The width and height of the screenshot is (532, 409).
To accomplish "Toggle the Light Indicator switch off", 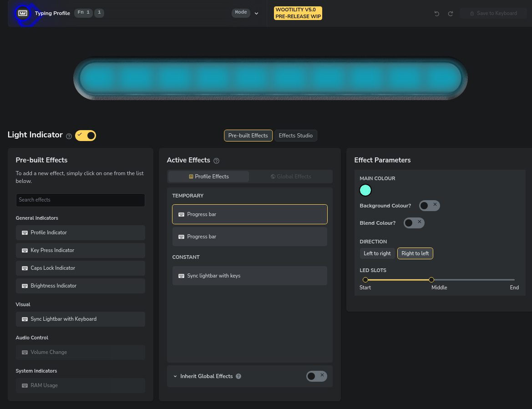I will click(86, 135).
